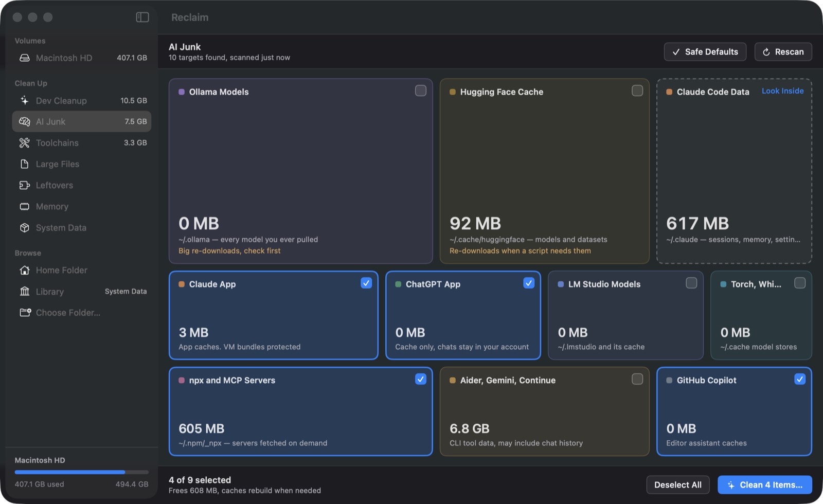Browse the Library folder
Viewport: 823px width, 504px height.
(82, 292)
